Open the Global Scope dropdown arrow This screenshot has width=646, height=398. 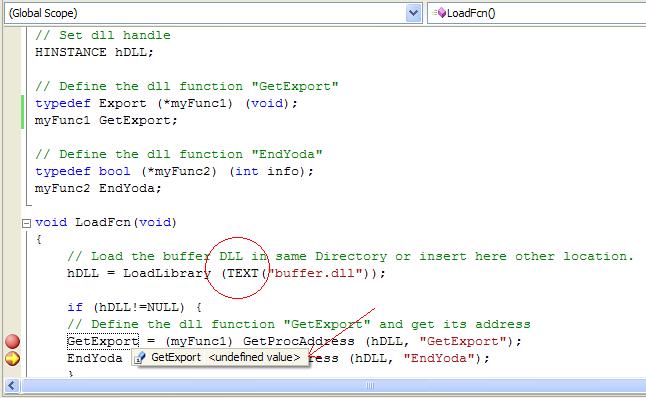[x=413, y=13]
